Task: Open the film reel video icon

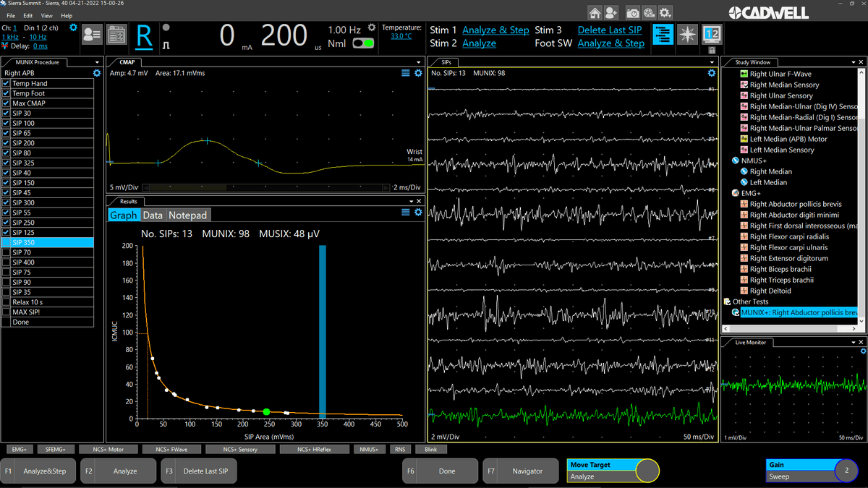Action: click(649, 12)
